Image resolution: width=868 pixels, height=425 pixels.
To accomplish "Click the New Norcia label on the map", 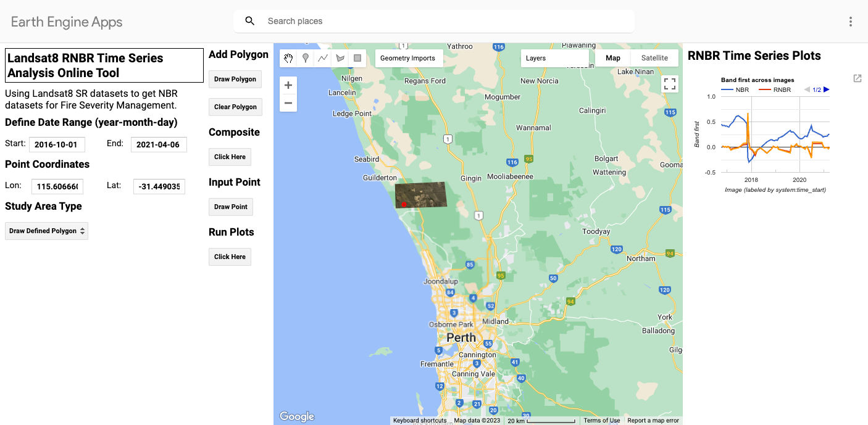I will pyautogui.click(x=540, y=81).
